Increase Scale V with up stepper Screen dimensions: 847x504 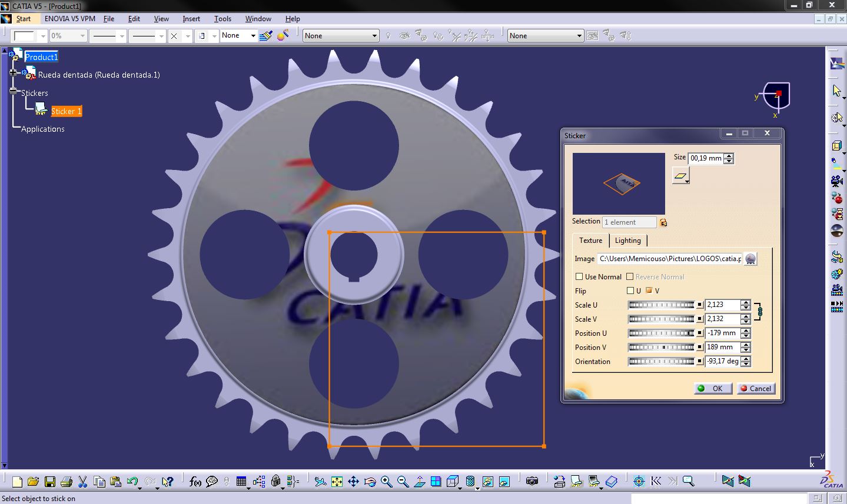click(x=746, y=316)
